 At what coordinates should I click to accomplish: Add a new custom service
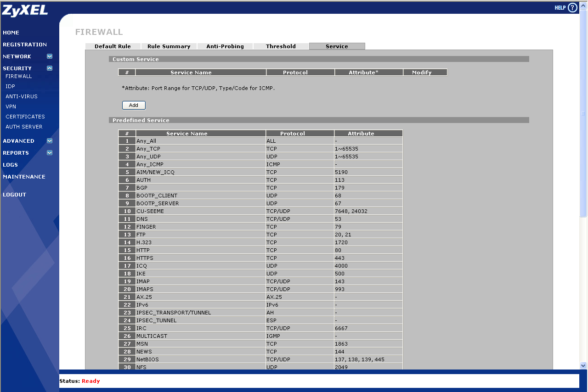(134, 106)
